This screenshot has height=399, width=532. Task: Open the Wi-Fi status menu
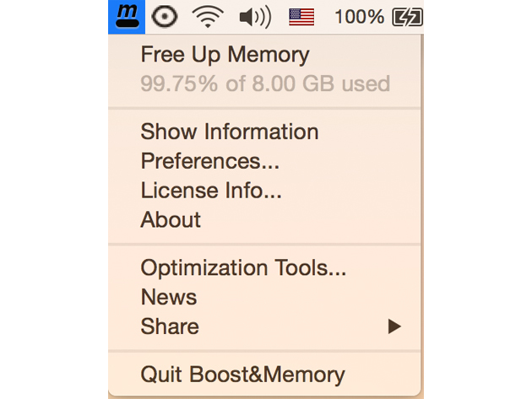click(208, 17)
